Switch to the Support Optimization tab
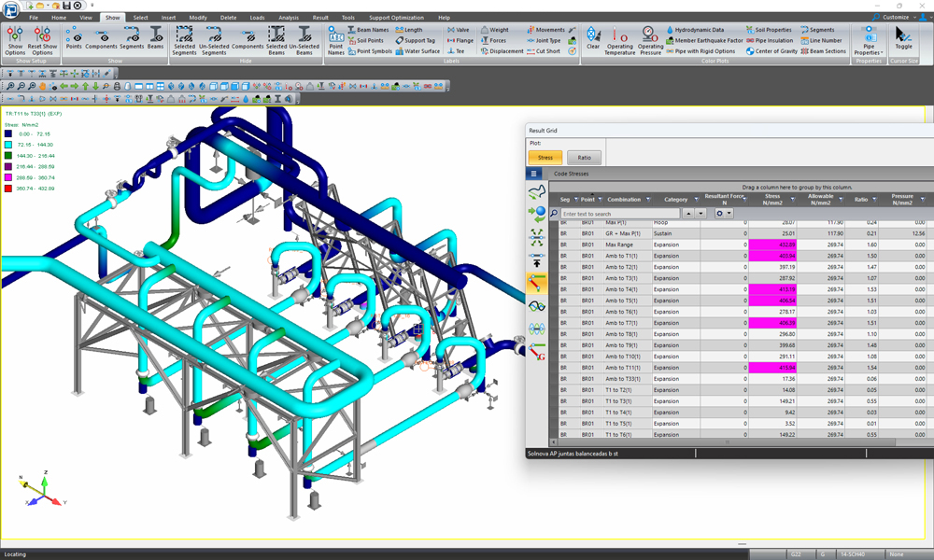The height and width of the screenshot is (560, 934). pos(397,18)
